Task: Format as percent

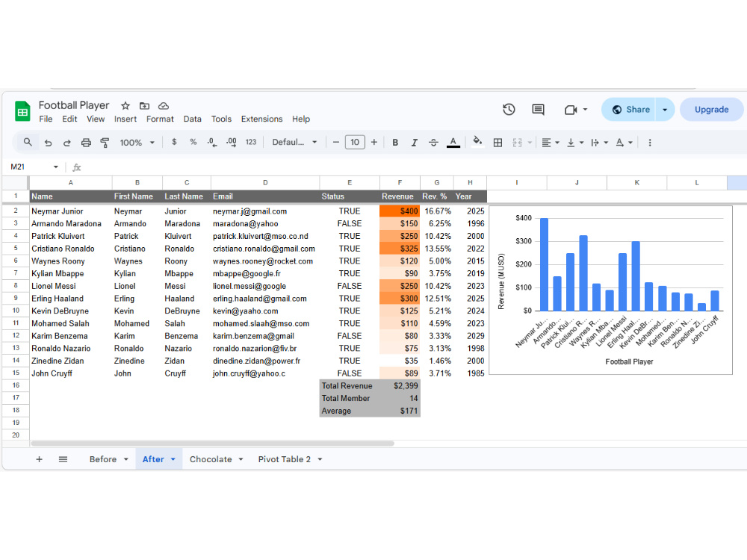Action: coord(193,142)
